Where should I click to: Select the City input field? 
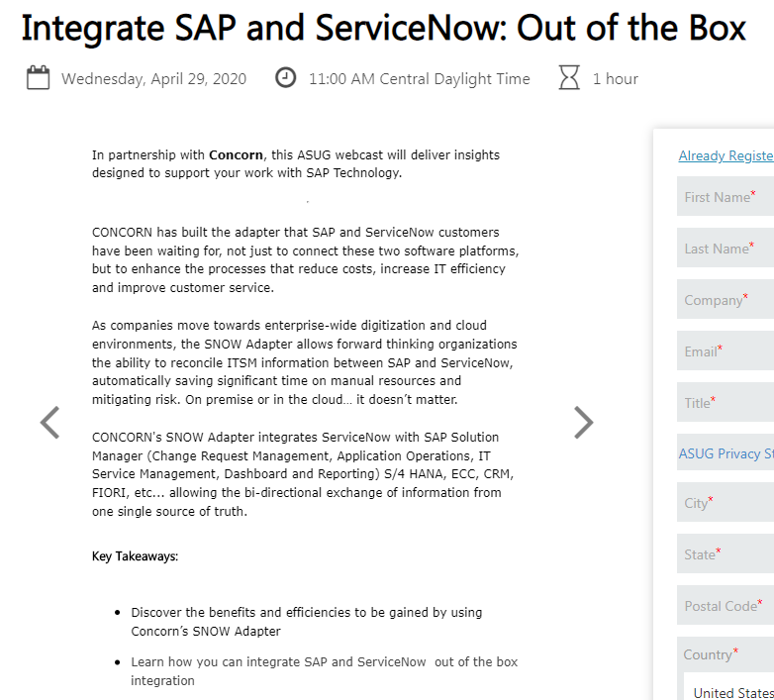click(x=726, y=502)
